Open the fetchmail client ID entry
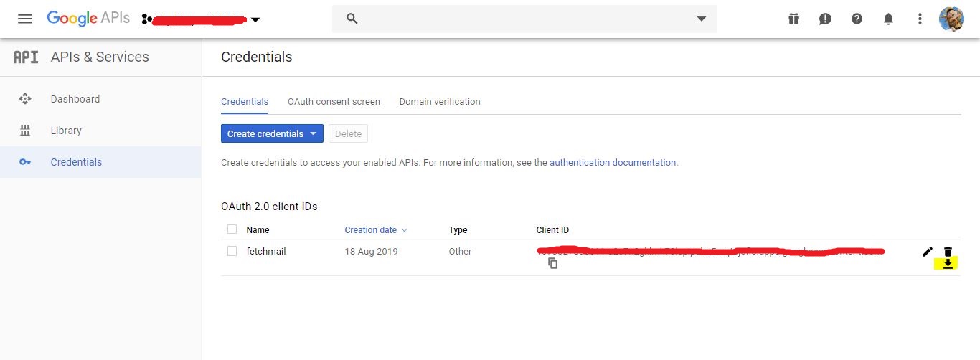Image resolution: width=980 pixels, height=360 pixels. tap(266, 252)
